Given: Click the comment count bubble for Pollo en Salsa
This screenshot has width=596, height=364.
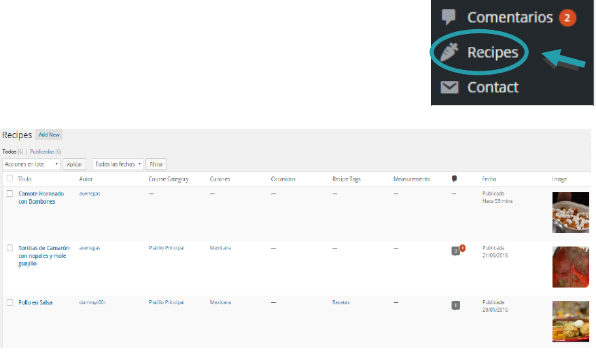Looking at the screenshot, I should (455, 306).
